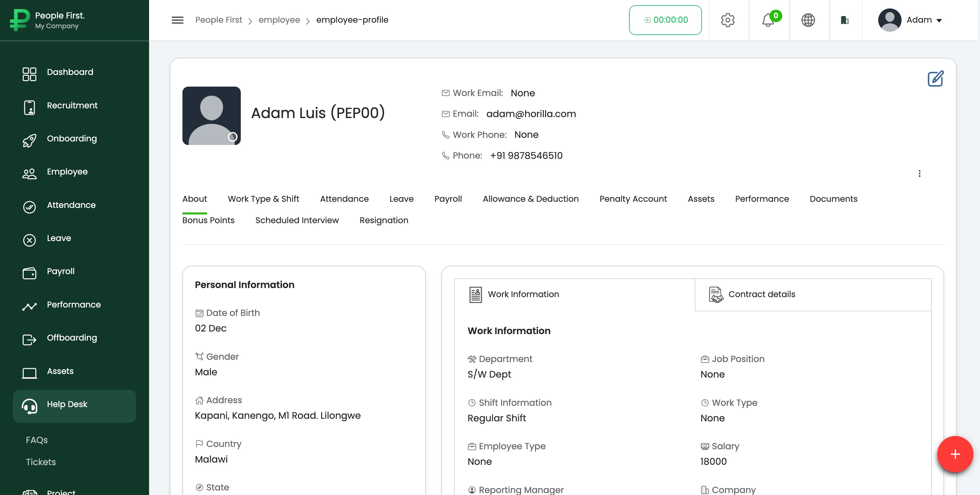Screen dimensions: 980x495
Task: Switch to the Attendance profile tab
Action: [344, 199]
